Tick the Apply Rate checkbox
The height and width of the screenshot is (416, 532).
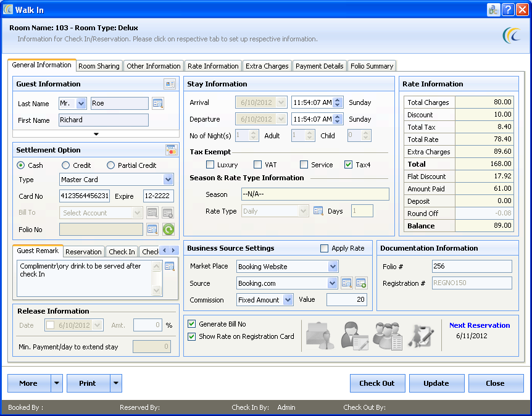(325, 248)
